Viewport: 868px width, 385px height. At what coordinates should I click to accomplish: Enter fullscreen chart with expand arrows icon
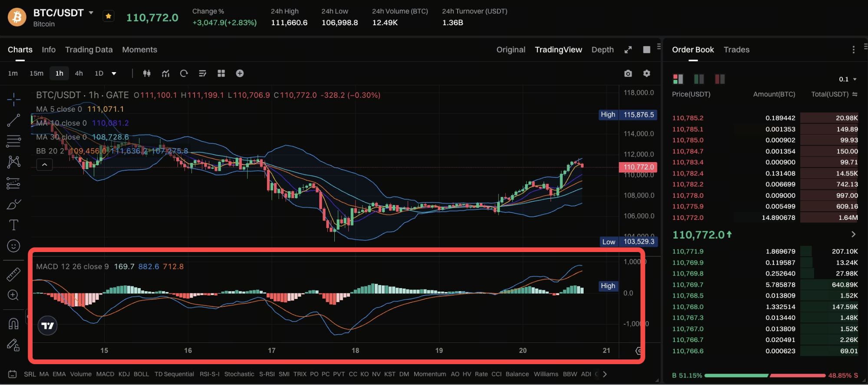click(x=628, y=50)
